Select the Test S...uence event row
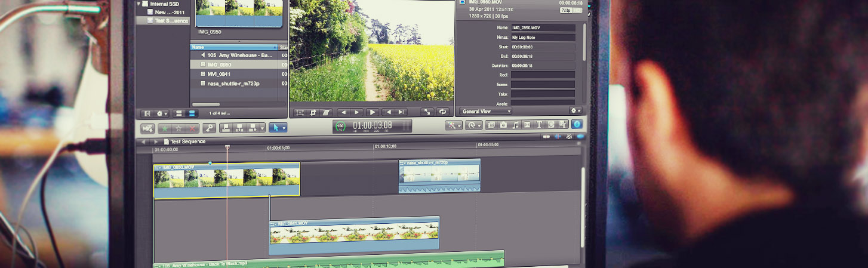The image size is (868, 268). 162,20
